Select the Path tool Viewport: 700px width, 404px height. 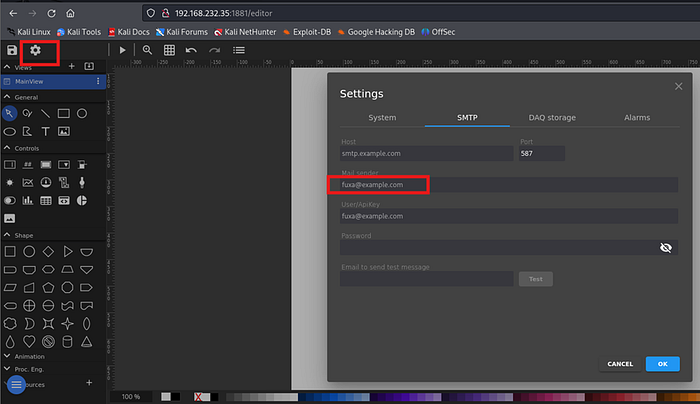[x=28, y=132]
